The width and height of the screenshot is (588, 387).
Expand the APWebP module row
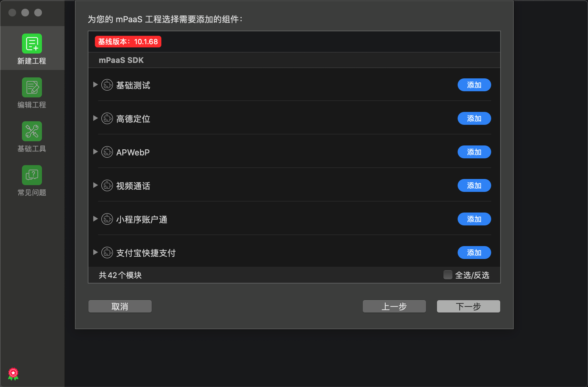pyautogui.click(x=96, y=152)
